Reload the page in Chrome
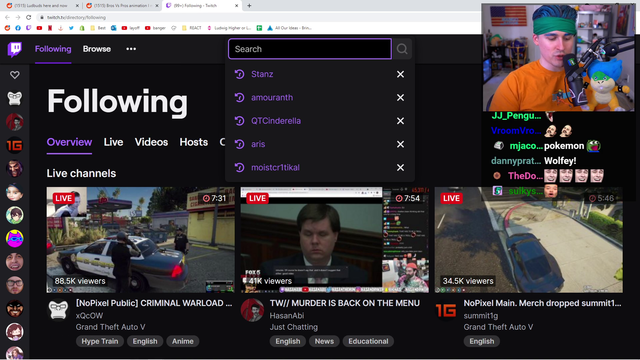 pyautogui.click(x=28, y=17)
